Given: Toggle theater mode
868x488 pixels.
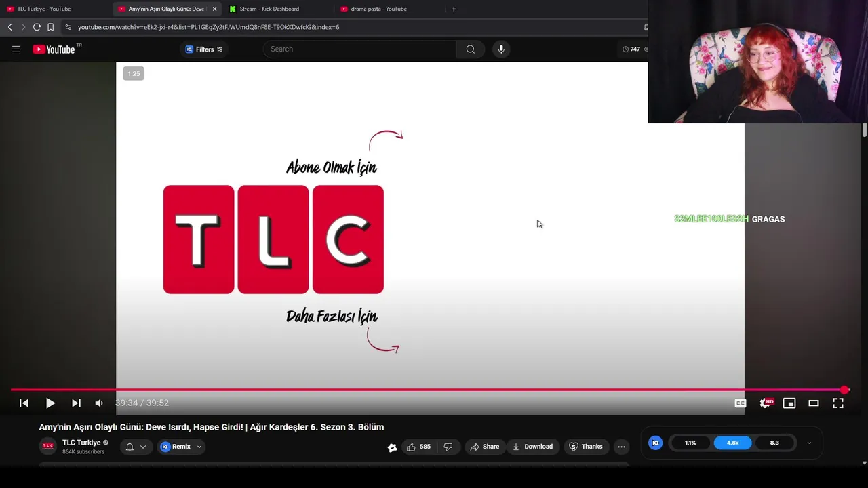Looking at the screenshot, I should tap(814, 403).
